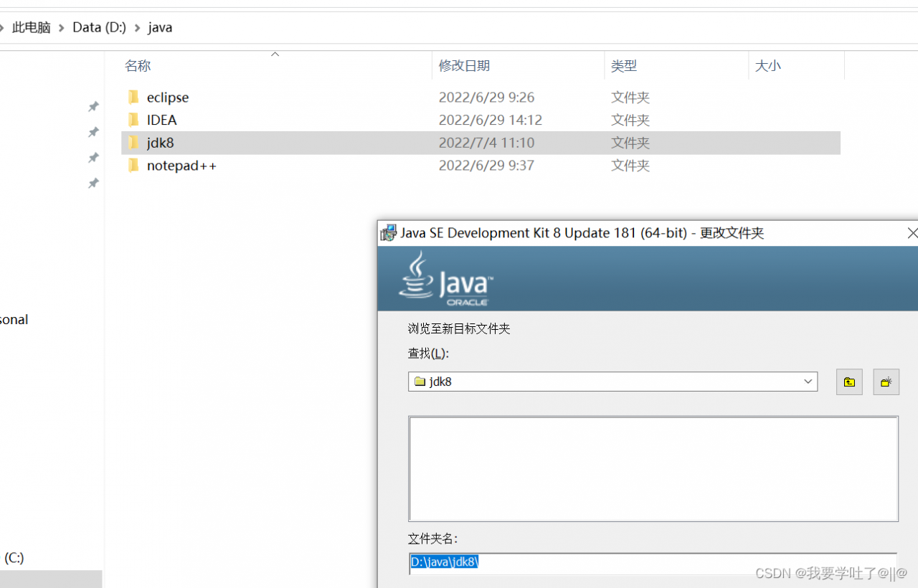The width and height of the screenshot is (918, 588).
Task: Click the date 2022/6/29 9:37
Action: [487, 166]
